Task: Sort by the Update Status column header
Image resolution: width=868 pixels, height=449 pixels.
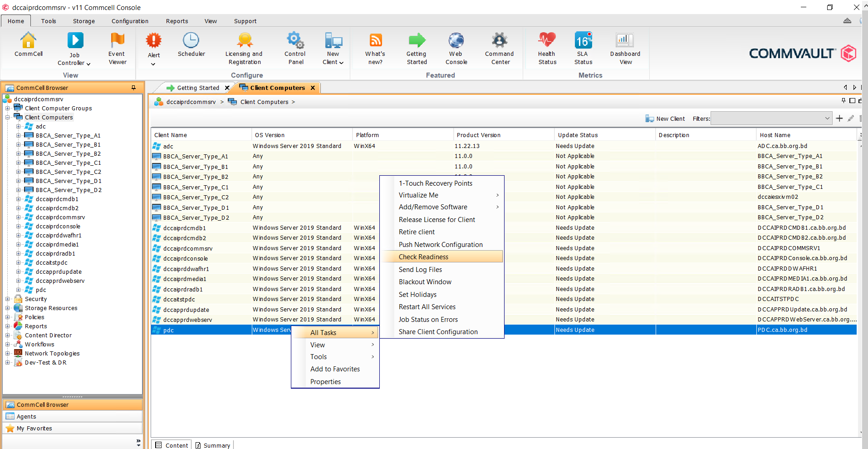Action: click(x=605, y=135)
